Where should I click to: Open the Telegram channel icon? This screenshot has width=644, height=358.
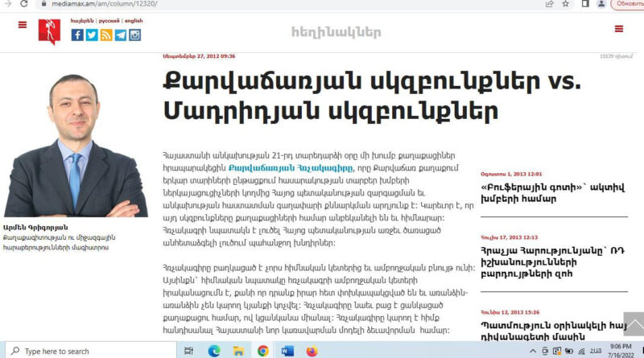point(121,35)
